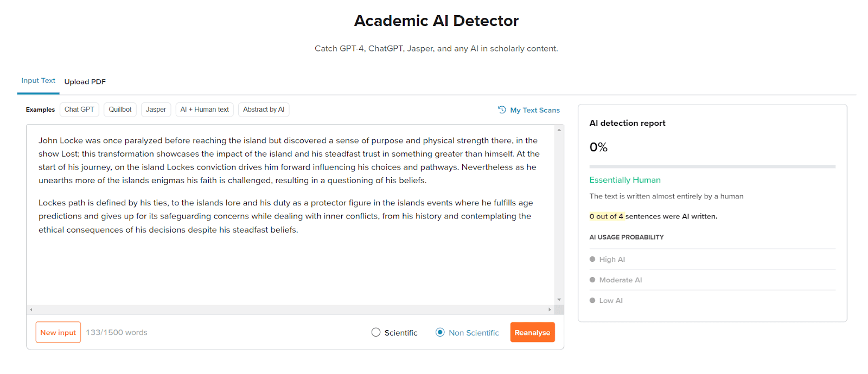Click the horizontal scroll left arrow

(31, 309)
